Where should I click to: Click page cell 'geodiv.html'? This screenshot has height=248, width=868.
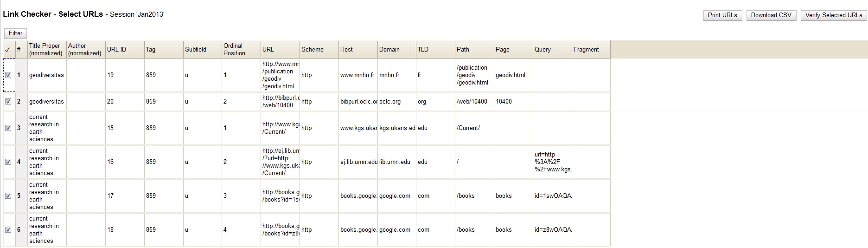513,75
